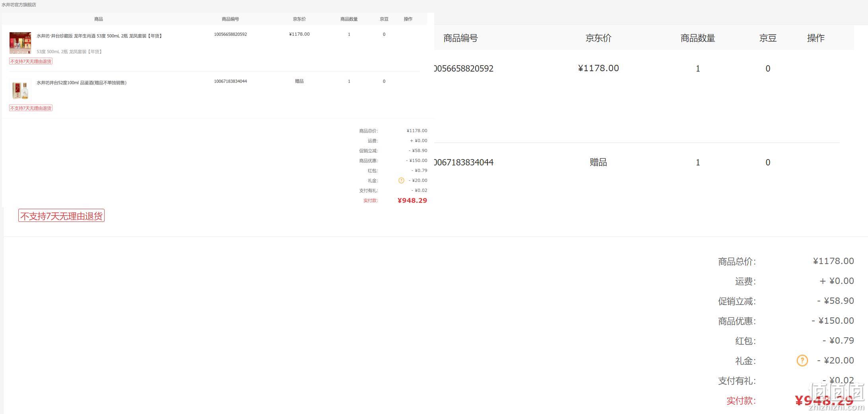Click small 支付有礼 value - ¥0.02
Image resolution: width=868 pixels, height=414 pixels.
419,190
